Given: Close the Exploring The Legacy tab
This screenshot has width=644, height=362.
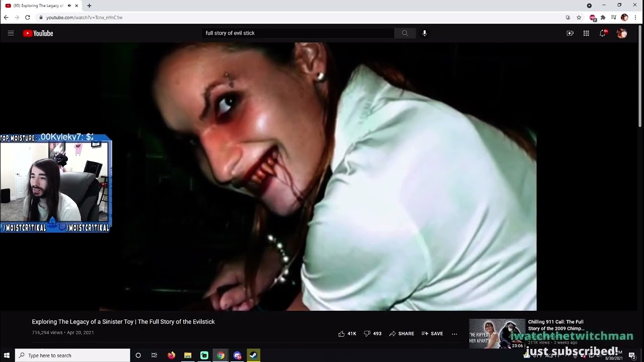Looking at the screenshot, I should 77,6.
